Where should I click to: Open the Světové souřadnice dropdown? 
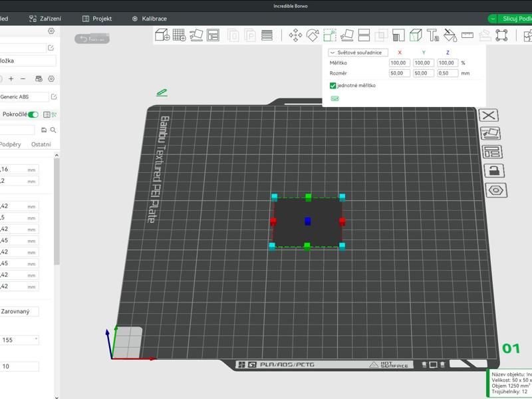(358, 53)
